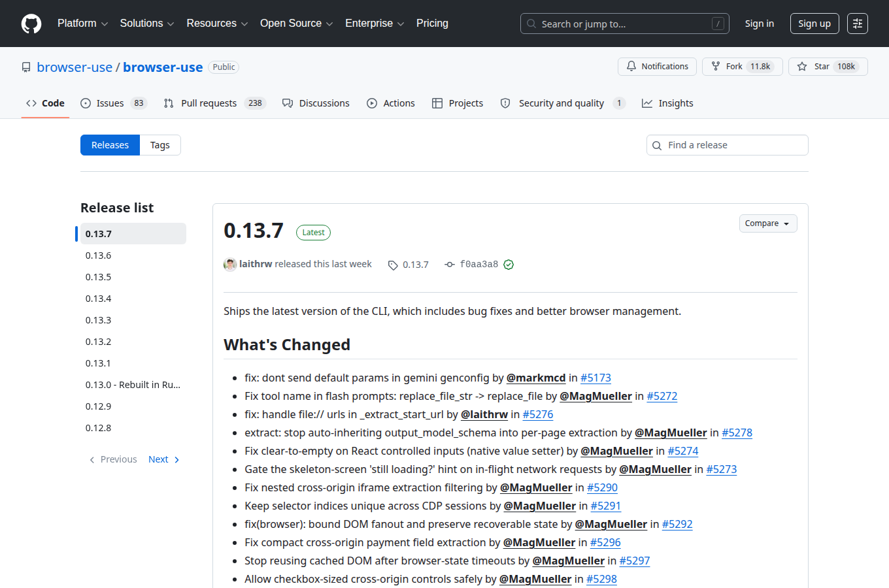The image size is (889, 588).
Task: Open pull request #5290
Action: [602, 487]
